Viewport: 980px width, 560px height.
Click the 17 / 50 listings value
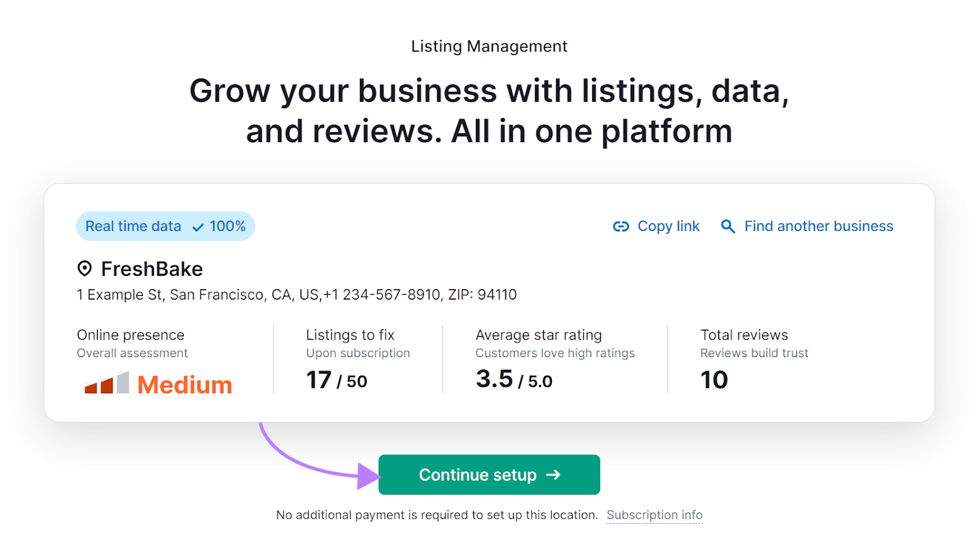336,380
